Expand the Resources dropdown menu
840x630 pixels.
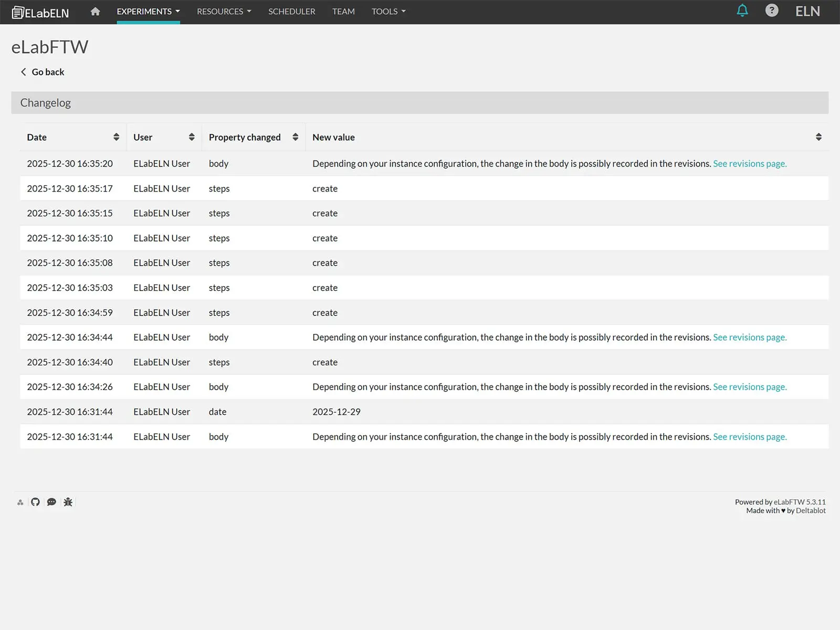224,12
